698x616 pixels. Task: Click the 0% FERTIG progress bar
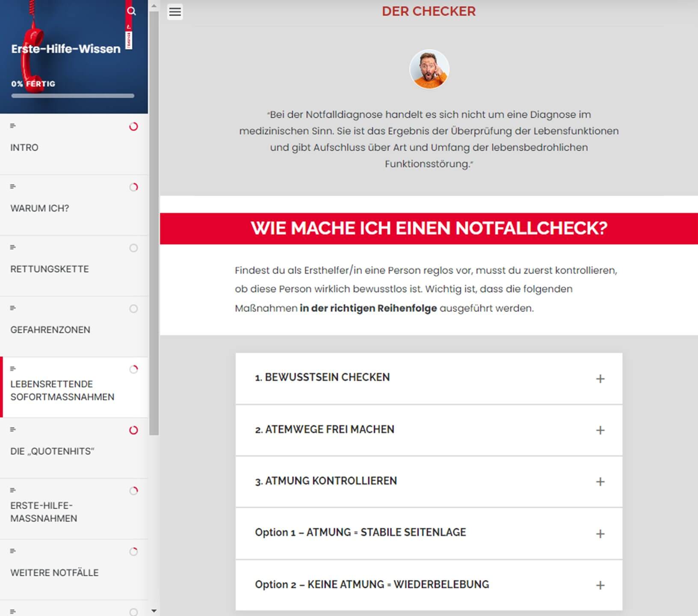[x=73, y=96]
